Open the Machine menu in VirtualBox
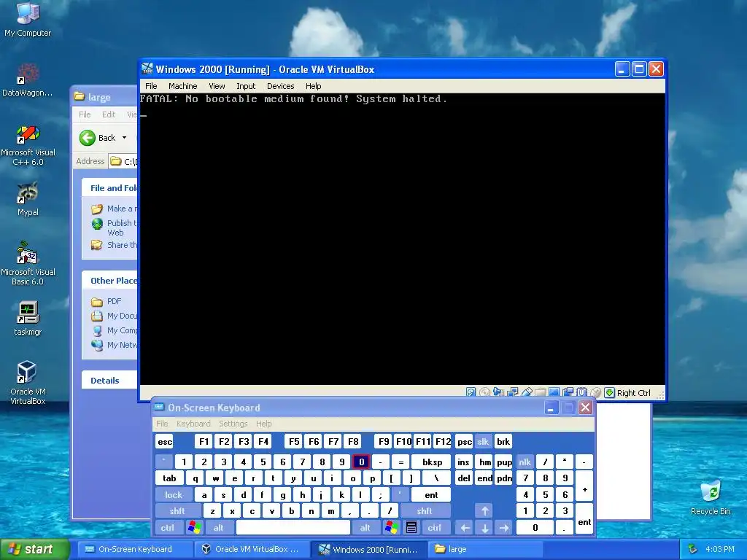The width and height of the screenshot is (747, 560). pyautogui.click(x=183, y=86)
